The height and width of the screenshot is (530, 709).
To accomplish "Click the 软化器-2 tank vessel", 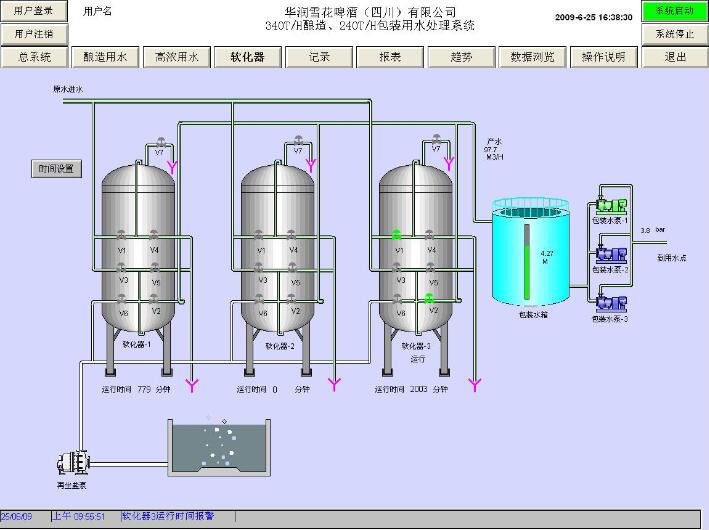I will [x=277, y=248].
